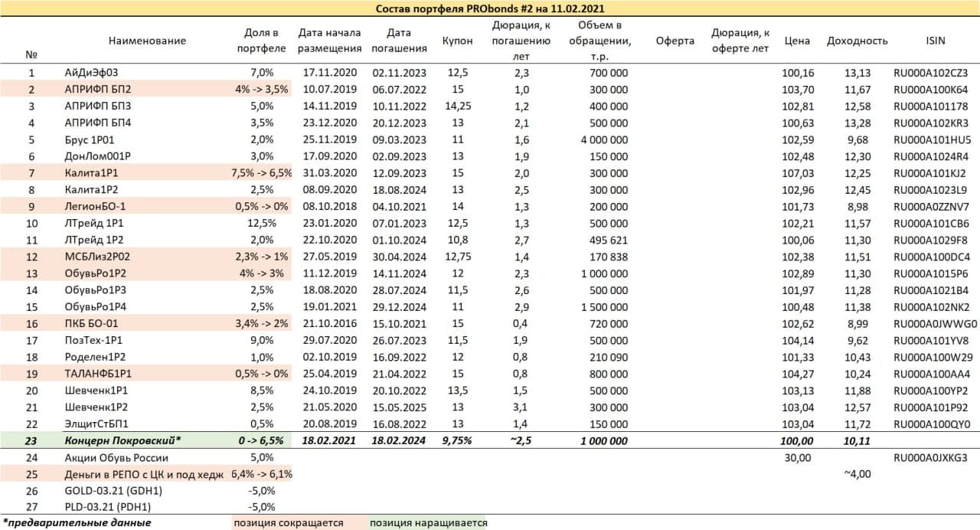Select the 'Купон' column header
Image resolution: width=980 pixels, height=530 pixels.
tap(457, 41)
